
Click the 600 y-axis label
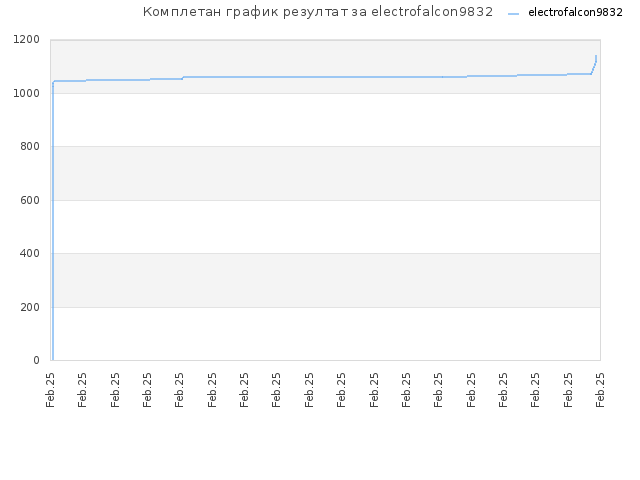click(30, 200)
